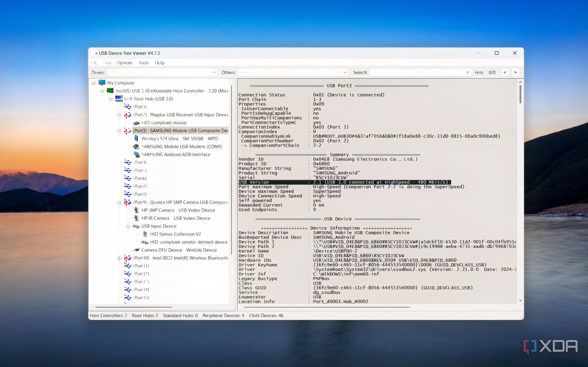Collapse the Port3 SAMSUNG Mobile node
The height and width of the screenshot is (367, 588).
[119, 131]
